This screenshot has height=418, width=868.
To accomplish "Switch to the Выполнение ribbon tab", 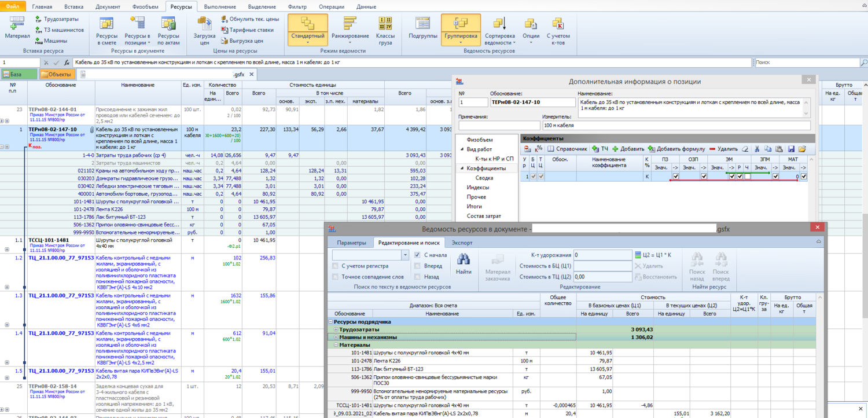I will (x=219, y=6).
